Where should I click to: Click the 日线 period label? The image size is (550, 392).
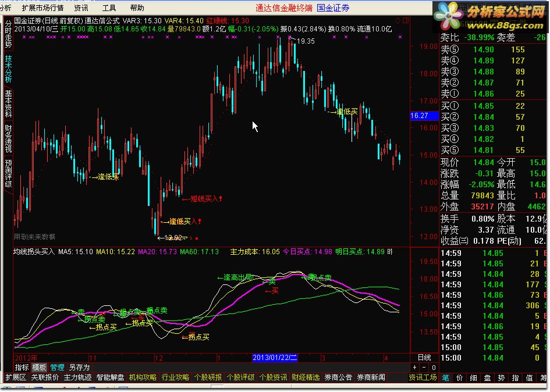(x=424, y=358)
